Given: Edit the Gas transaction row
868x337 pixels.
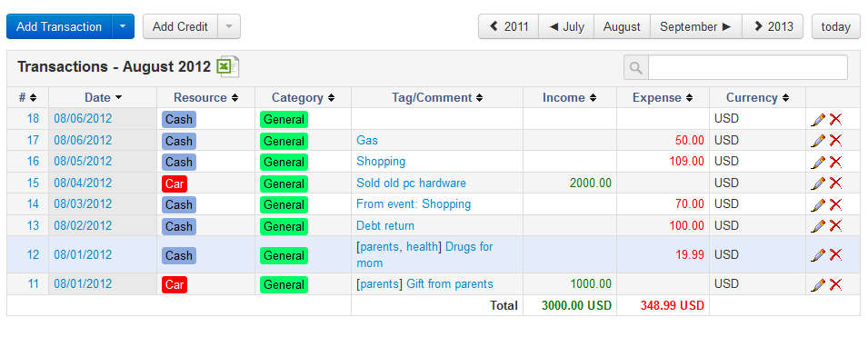Looking at the screenshot, I should 818,141.
